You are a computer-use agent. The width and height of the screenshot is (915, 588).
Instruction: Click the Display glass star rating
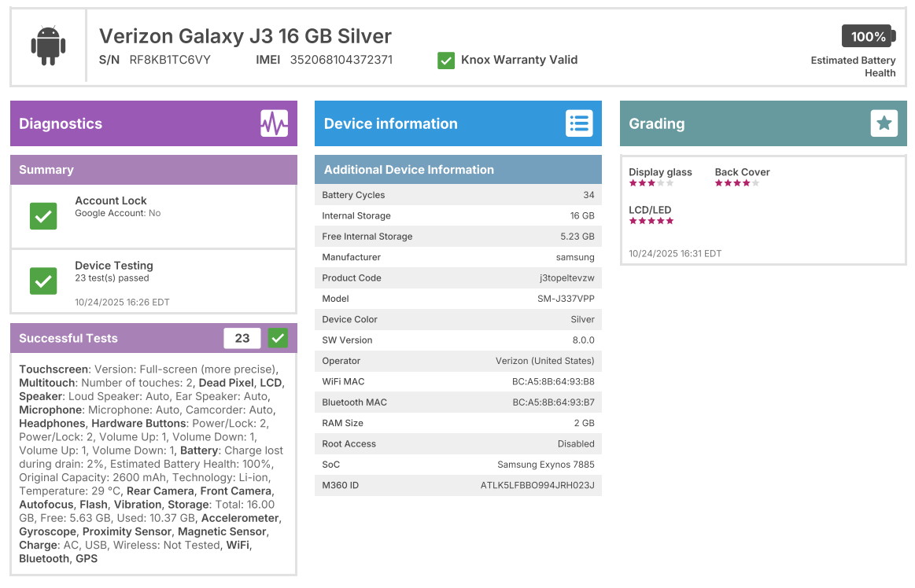tap(651, 182)
